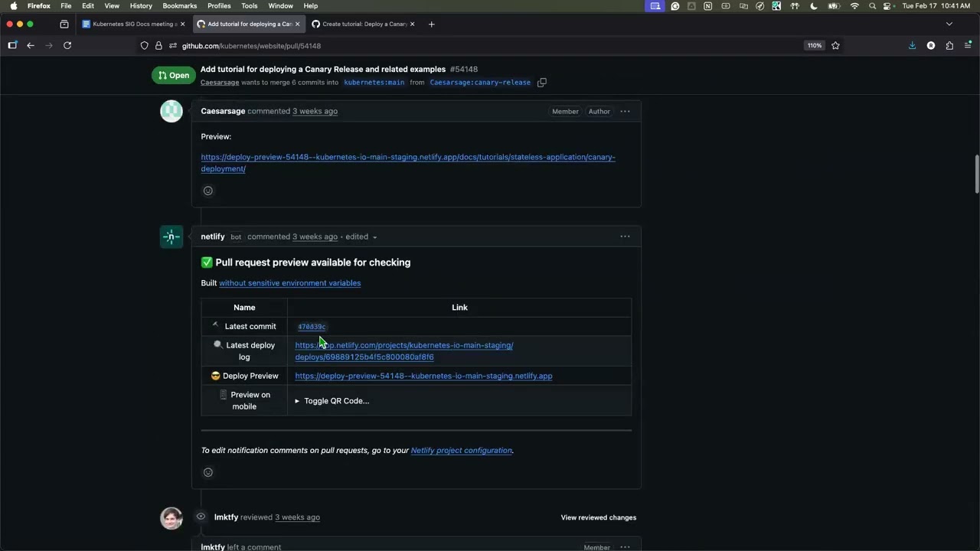Click the page vertical scrollbar thumb
The width and height of the screenshot is (980, 551).
click(x=976, y=174)
